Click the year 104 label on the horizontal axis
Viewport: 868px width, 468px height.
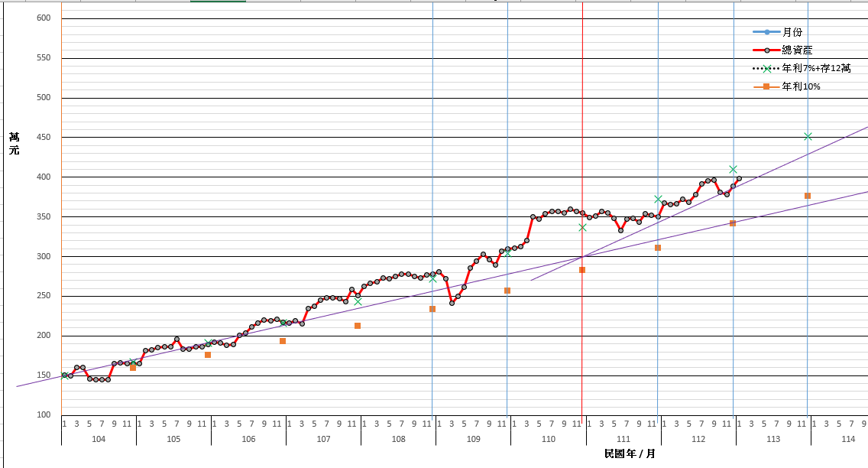point(99,439)
